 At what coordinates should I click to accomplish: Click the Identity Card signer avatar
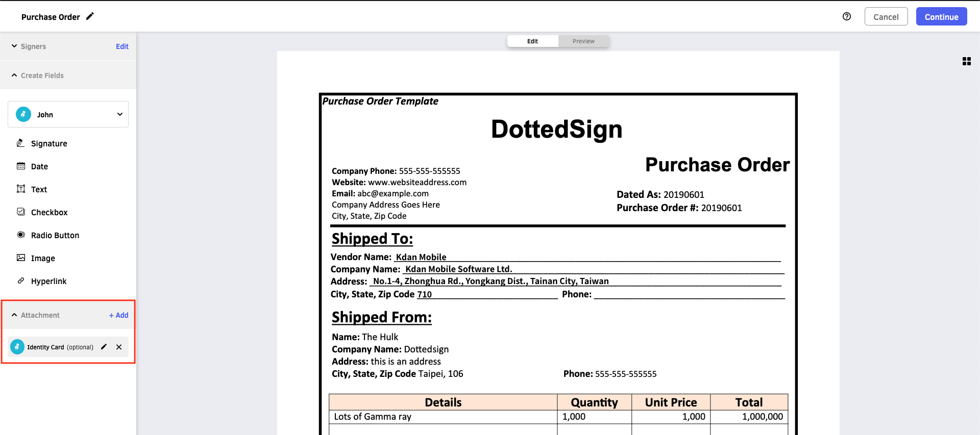17,347
